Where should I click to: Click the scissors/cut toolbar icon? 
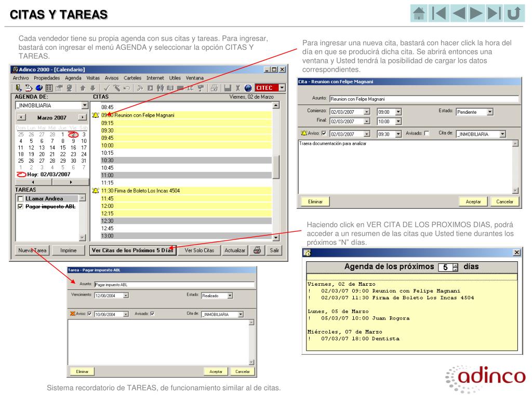(237, 88)
